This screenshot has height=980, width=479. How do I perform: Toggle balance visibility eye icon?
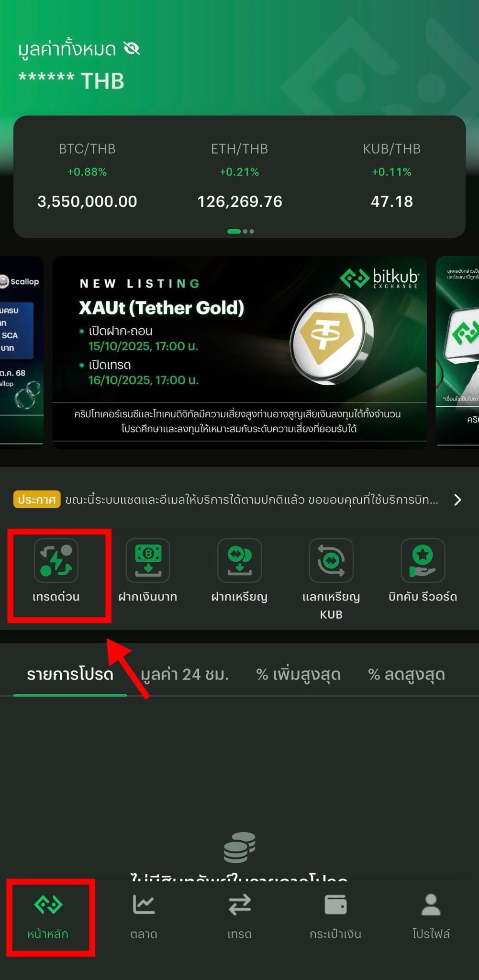pos(132,48)
